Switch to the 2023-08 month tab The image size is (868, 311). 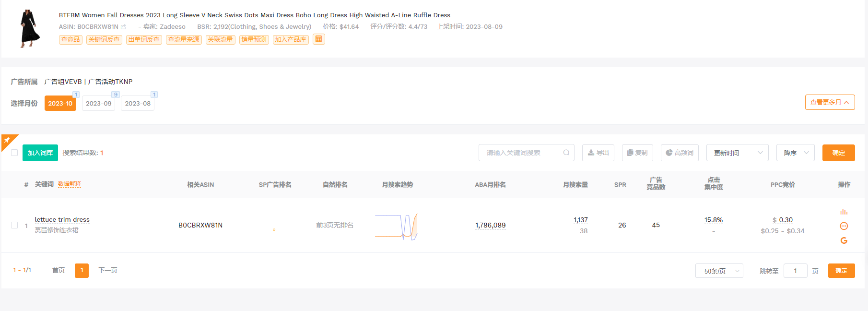[x=138, y=103]
